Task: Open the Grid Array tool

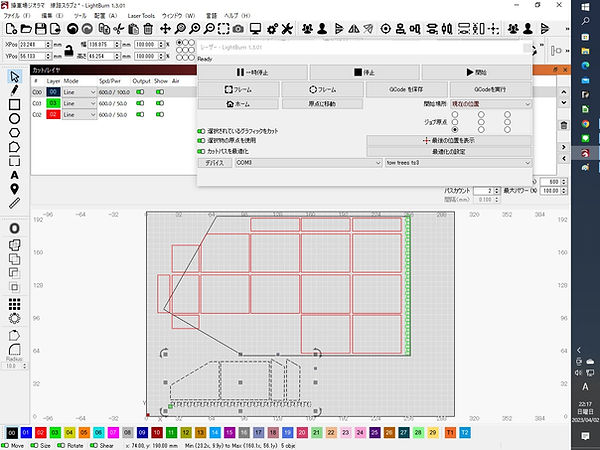Action: [x=15, y=304]
